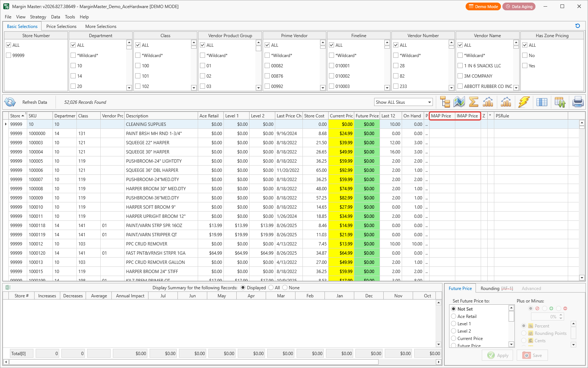The height and width of the screenshot is (368, 588).
Task: Click Department list scroll-down arrow
Action: (129, 88)
